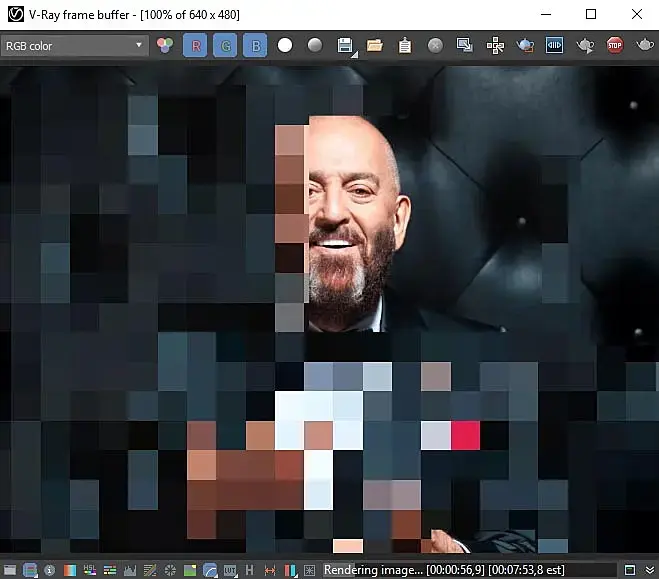The image size is (659, 579).
Task: Maximize the V-Ray frame buffer window
Action: click(x=591, y=14)
